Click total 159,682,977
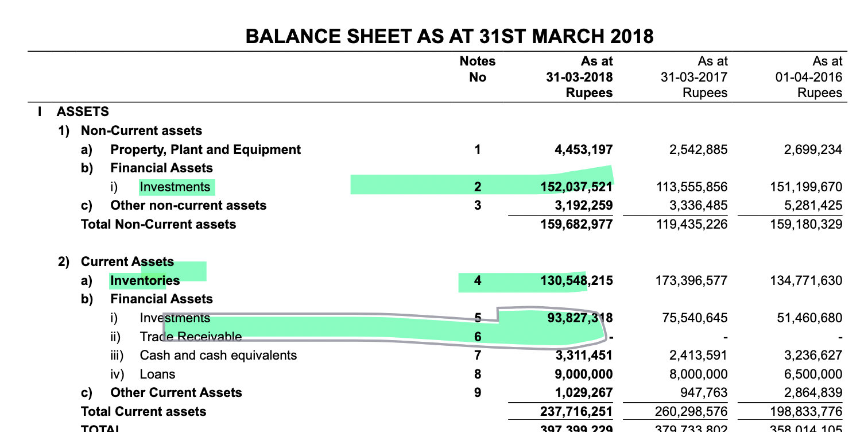 577,225
